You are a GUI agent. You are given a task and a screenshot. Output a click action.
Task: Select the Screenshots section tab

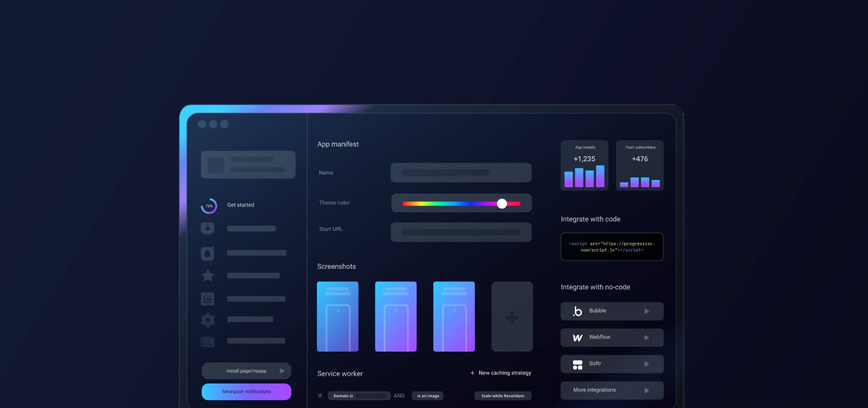336,267
